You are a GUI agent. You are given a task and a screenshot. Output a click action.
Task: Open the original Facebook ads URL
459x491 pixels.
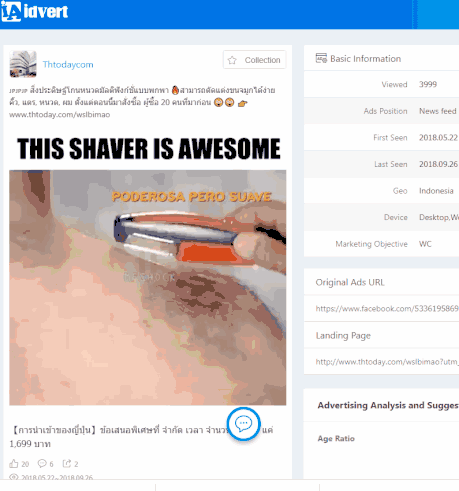387,309
